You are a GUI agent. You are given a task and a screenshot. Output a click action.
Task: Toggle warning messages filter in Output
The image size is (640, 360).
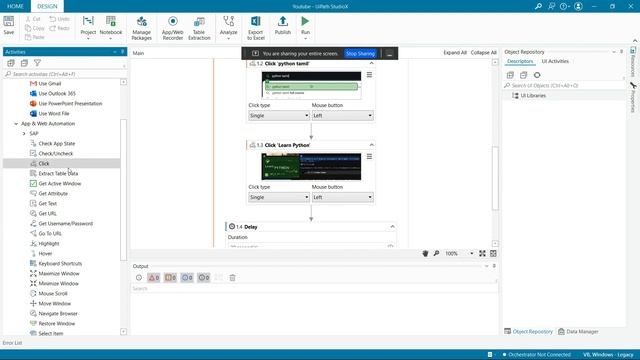point(170,278)
